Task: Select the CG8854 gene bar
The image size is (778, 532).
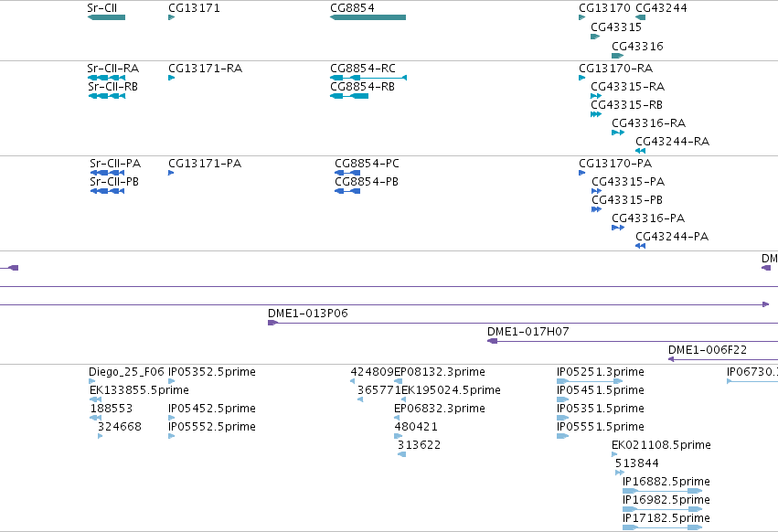Action: [368, 17]
